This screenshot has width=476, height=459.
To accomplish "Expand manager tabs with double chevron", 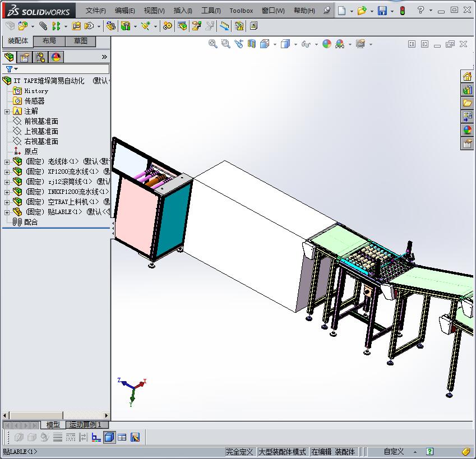I will pos(104,57).
